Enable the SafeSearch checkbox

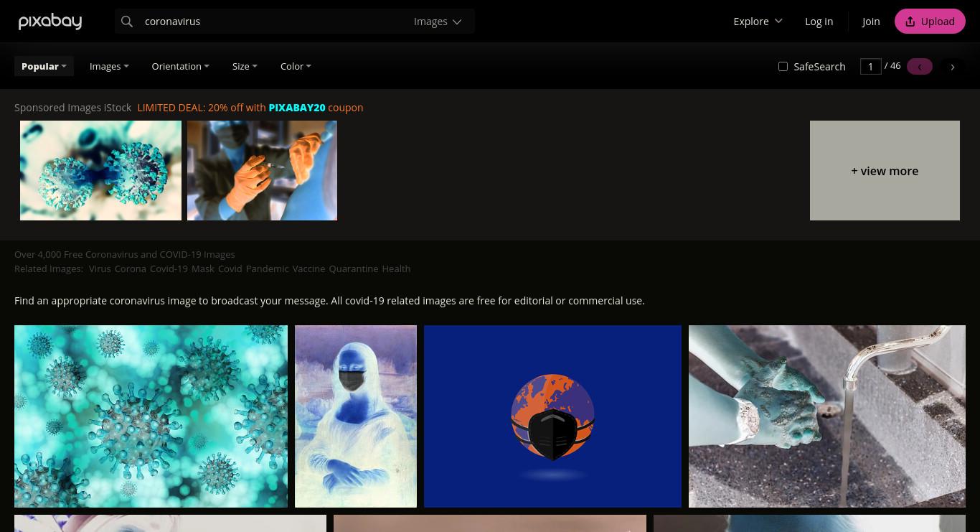coord(783,67)
